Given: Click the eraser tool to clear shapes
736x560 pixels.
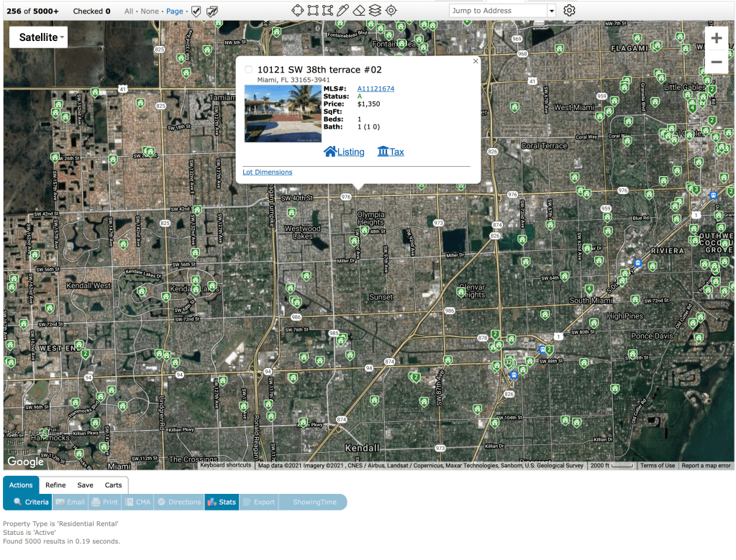Looking at the screenshot, I should 359,10.
